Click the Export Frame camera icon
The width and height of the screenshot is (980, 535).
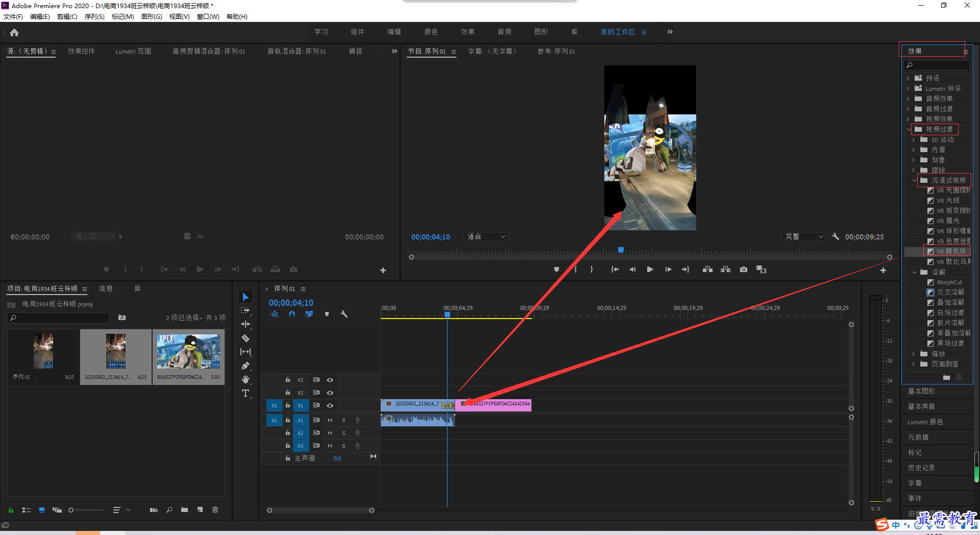pyautogui.click(x=744, y=270)
